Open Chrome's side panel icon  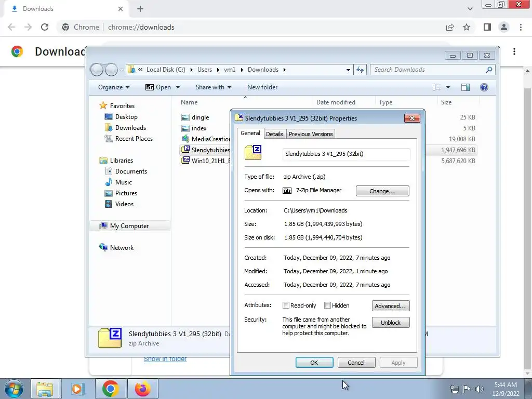point(487,27)
